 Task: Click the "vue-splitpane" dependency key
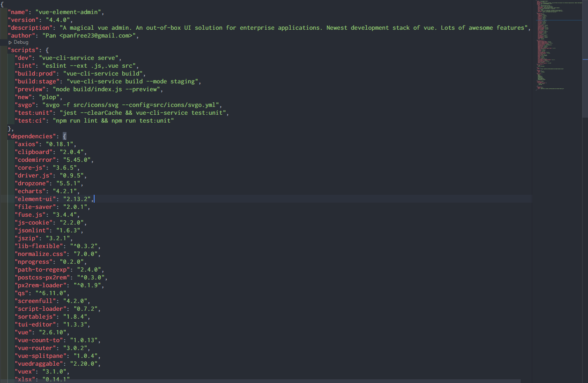click(x=40, y=356)
